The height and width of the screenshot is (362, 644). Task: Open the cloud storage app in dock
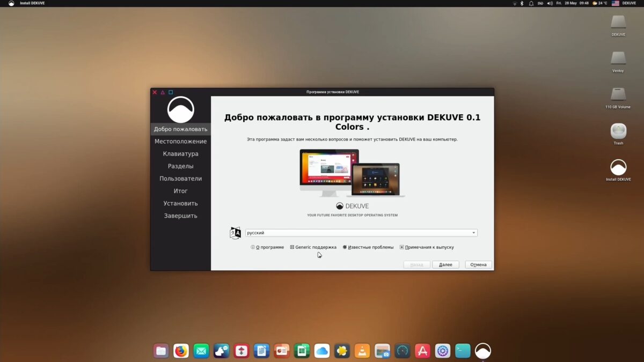click(x=322, y=351)
